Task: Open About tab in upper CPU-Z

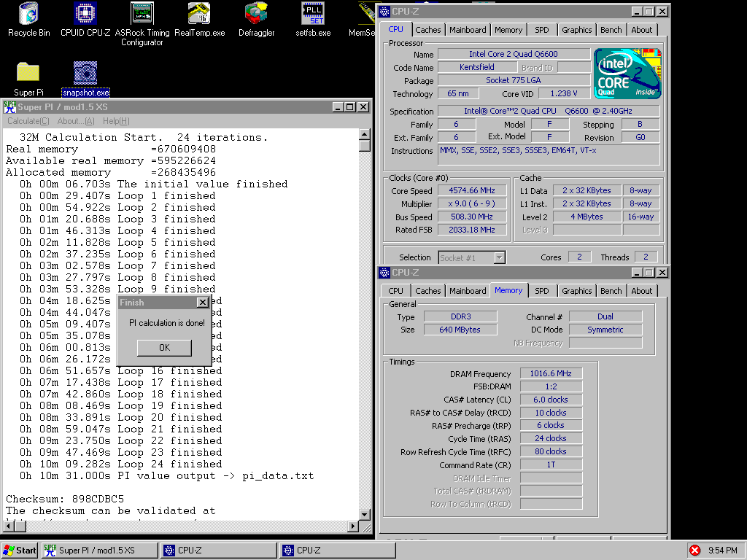Action: [x=642, y=30]
